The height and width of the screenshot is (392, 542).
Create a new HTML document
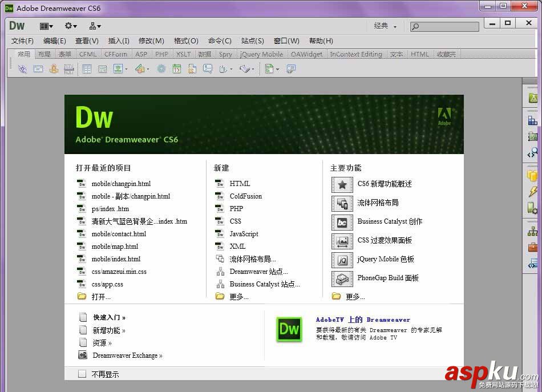coord(240,184)
